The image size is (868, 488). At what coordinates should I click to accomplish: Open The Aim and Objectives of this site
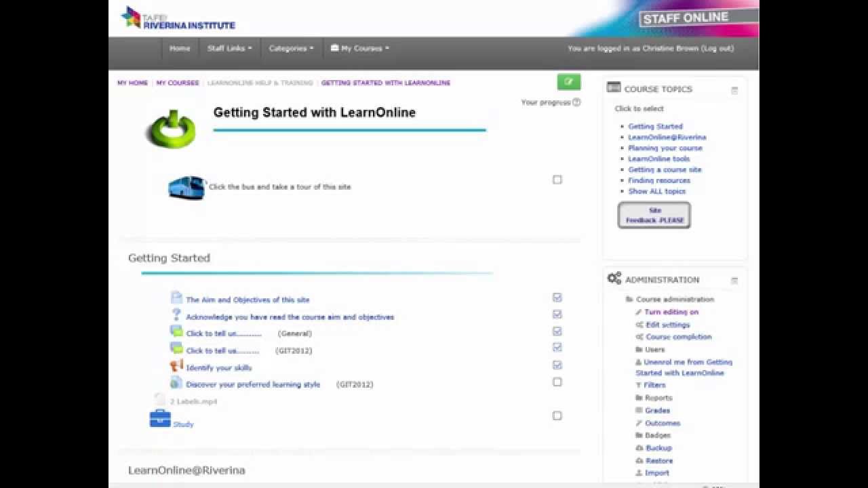click(x=248, y=300)
